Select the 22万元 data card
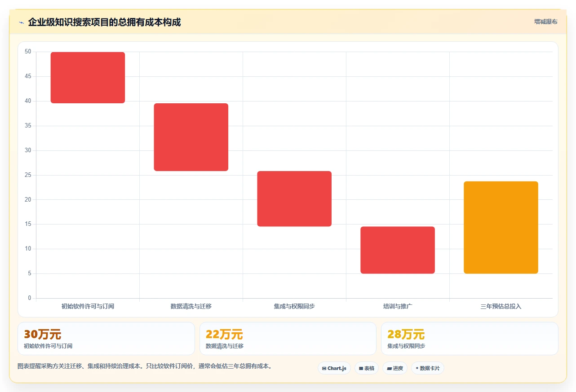Image resolution: width=576 pixels, height=392 pixels. (x=288, y=339)
